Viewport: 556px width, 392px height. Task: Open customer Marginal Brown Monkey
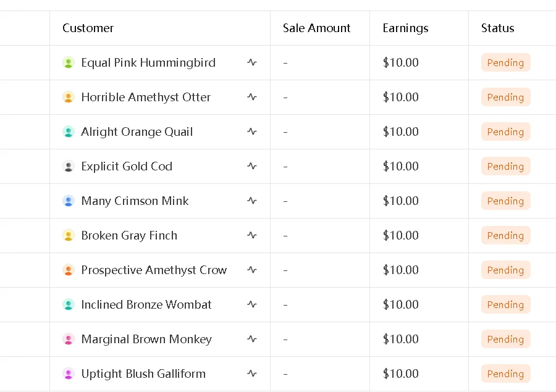pyautogui.click(x=146, y=339)
